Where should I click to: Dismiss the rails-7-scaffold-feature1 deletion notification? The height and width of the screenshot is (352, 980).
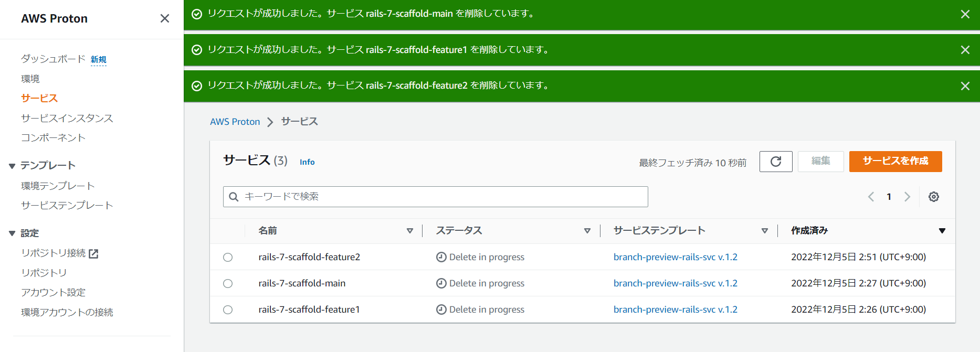pyautogui.click(x=965, y=50)
